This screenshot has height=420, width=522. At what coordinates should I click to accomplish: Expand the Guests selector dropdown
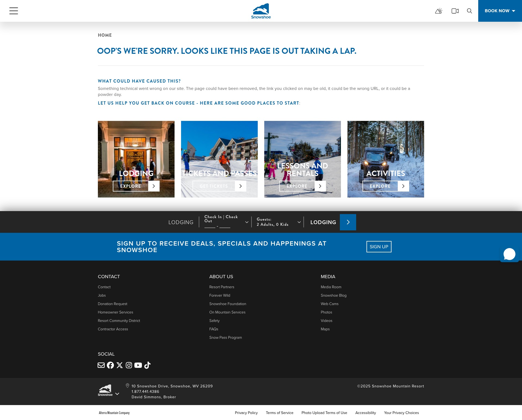[279, 222]
